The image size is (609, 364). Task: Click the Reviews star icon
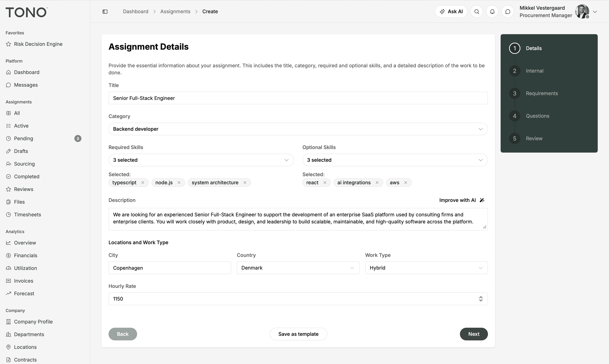[x=9, y=189]
